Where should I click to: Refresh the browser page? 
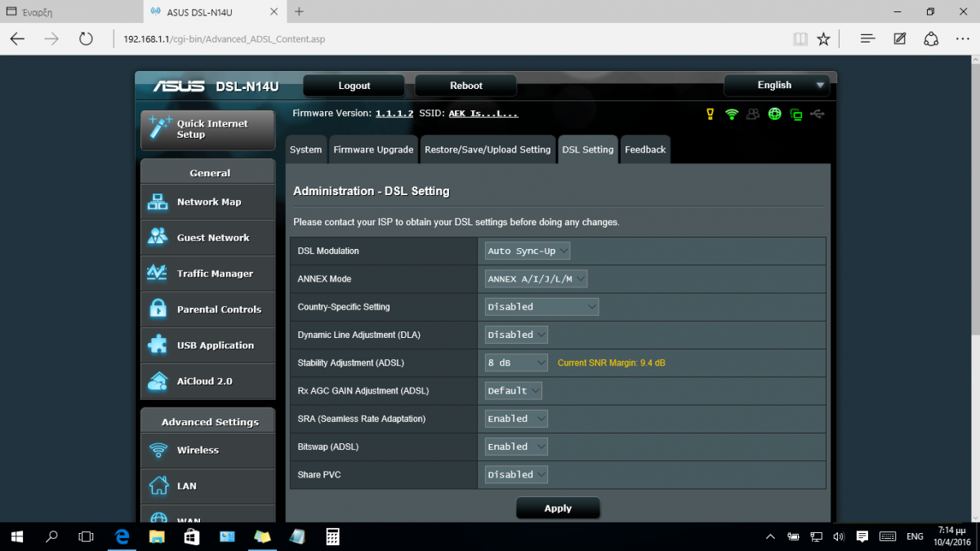86,38
